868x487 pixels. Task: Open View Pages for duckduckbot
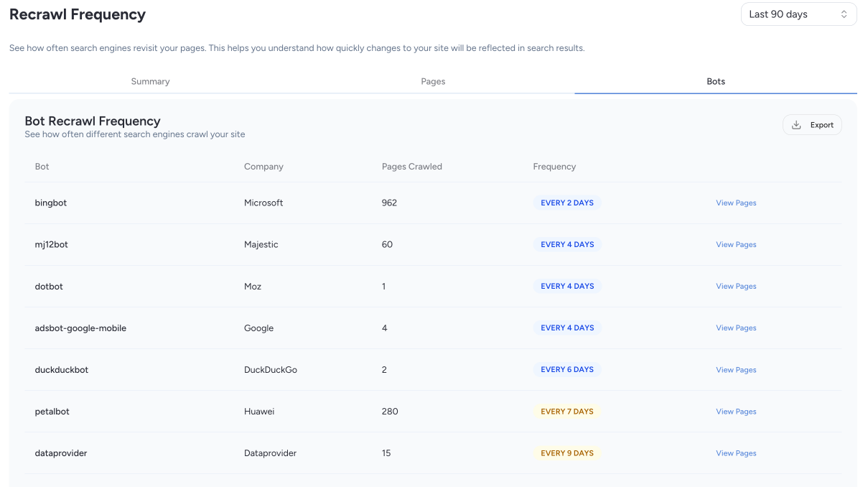(x=736, y=370)
